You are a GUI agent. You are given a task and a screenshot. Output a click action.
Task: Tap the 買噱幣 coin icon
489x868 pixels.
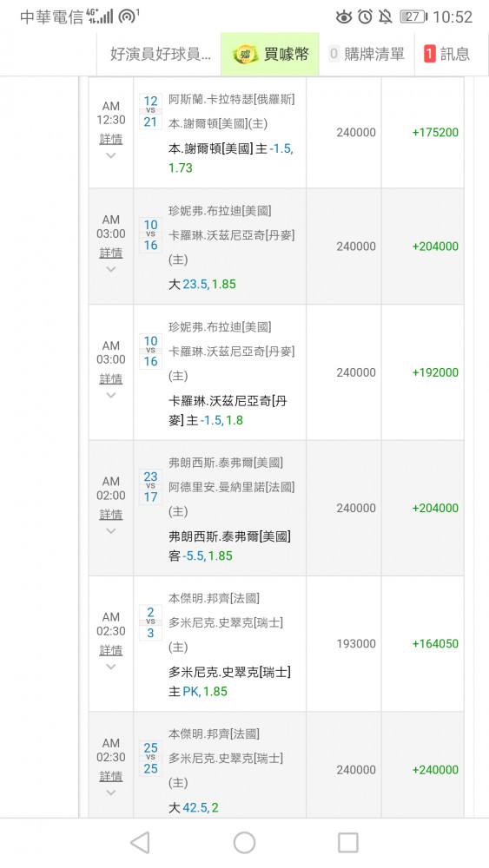pyautogui.click(x=245, y=54)
